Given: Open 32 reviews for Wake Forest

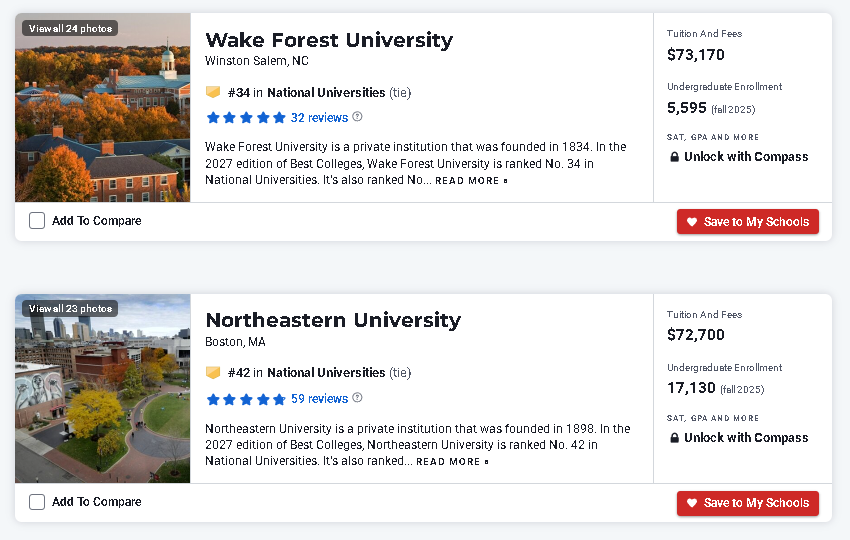Looking at the screenshot, I should point(319,118).
